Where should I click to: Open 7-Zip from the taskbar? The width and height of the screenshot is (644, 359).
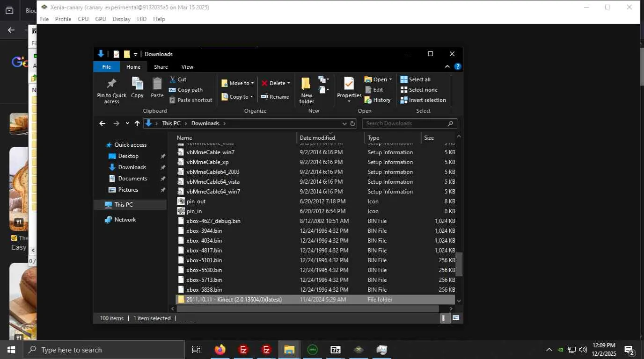[x=336, y=350]
